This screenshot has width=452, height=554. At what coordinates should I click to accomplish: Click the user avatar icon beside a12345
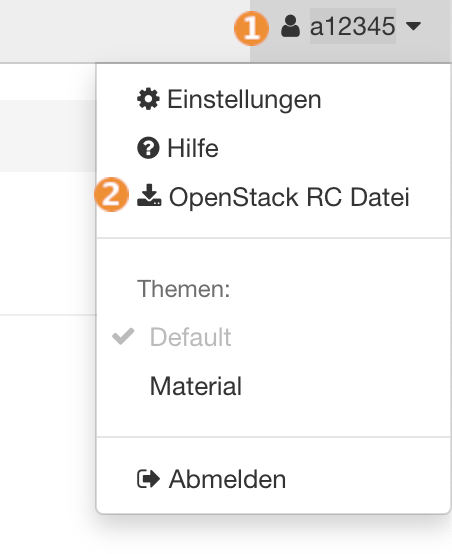tap(290, 26)
